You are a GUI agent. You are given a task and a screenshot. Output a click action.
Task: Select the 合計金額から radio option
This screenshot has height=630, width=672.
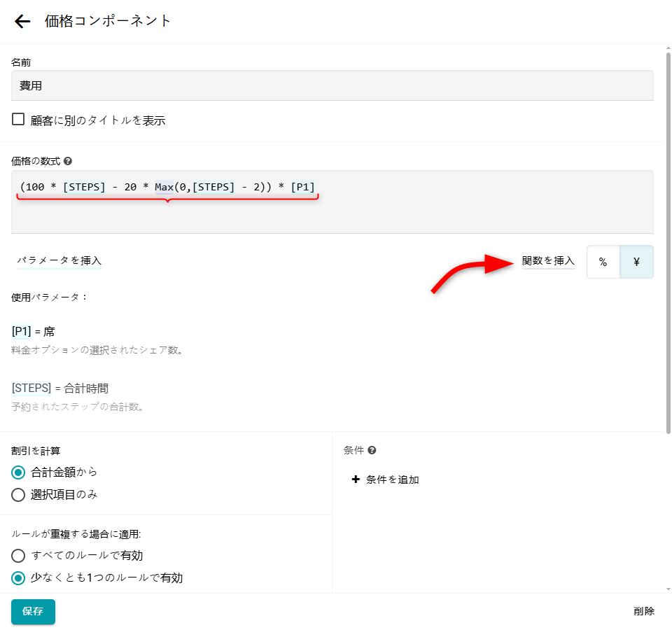(18, 472)
